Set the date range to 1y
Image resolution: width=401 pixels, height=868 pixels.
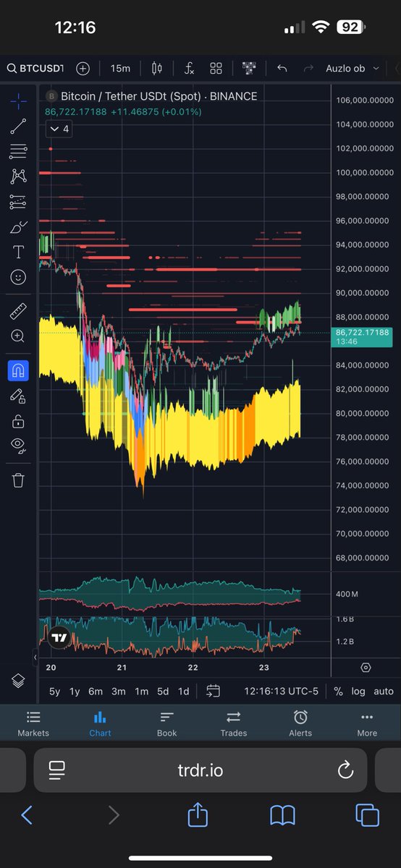click(x=75, y=691)
